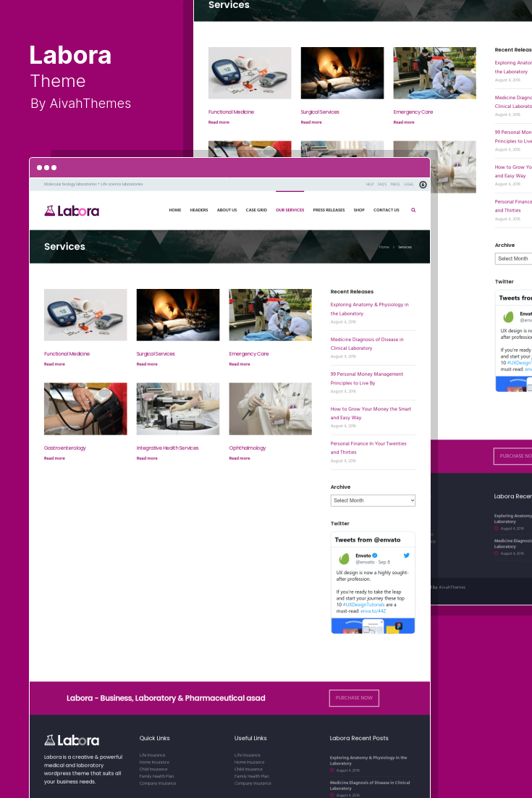Click the enva.to/44Z link in tweet
Screen dimensions: 532x798
point(373,611)
